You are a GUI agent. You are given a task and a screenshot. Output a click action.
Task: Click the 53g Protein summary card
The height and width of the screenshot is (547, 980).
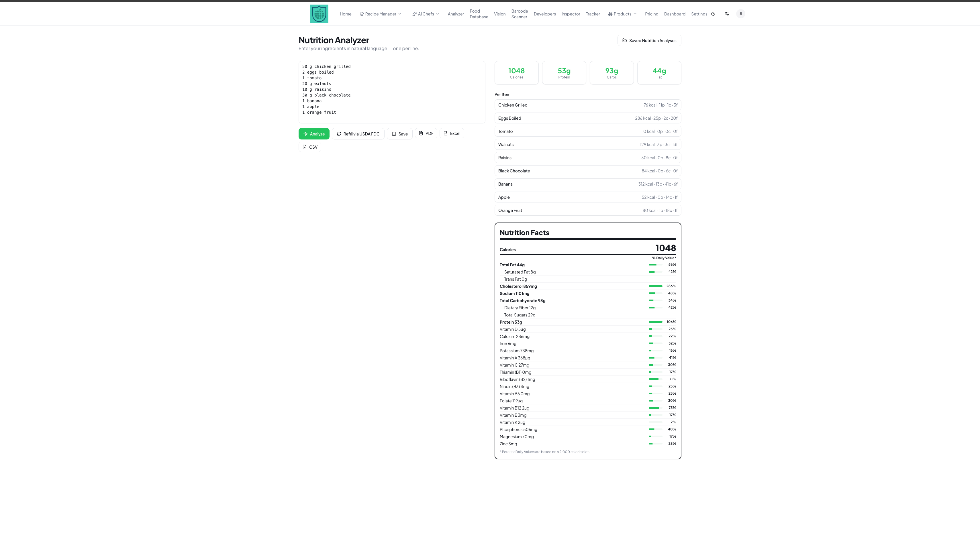pos(564,73)
